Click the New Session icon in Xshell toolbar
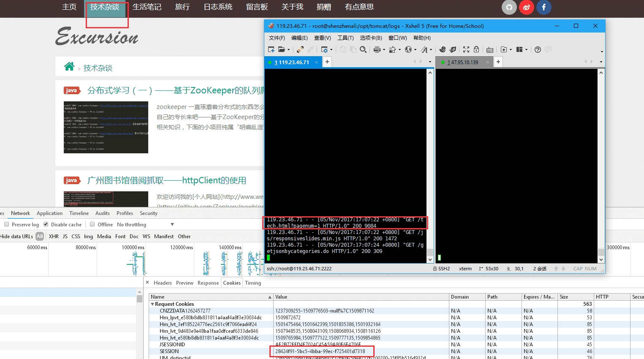Image resolution: width=644 pixels, height=359 pixels. pos(271,49)
